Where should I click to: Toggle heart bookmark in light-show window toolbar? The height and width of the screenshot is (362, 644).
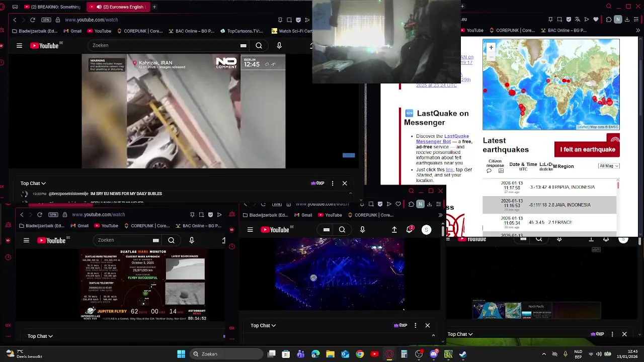tap(398, 204)
